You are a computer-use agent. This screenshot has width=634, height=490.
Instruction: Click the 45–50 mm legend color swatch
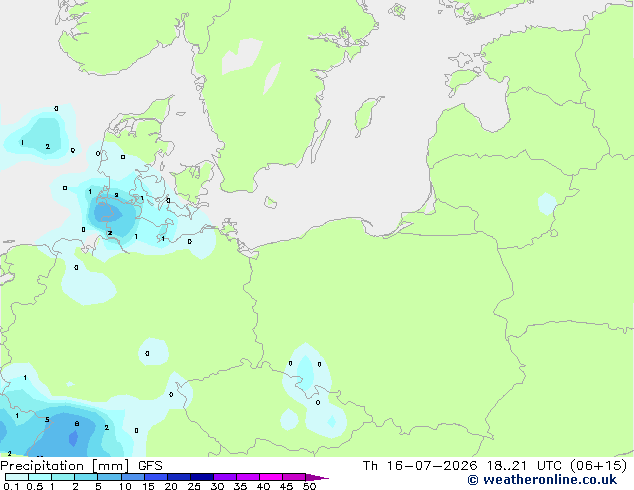[x=294, y=477]
